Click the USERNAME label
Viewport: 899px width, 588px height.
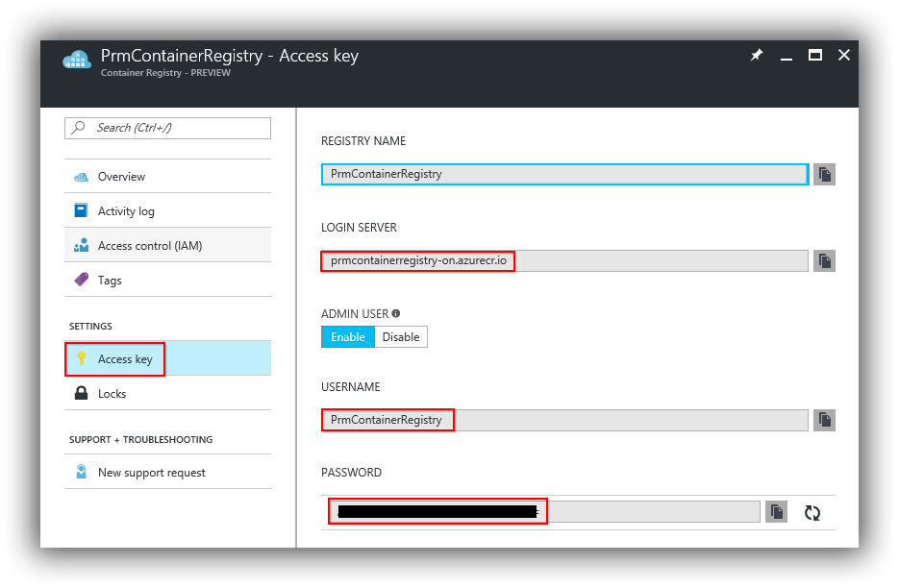[350, 387]
